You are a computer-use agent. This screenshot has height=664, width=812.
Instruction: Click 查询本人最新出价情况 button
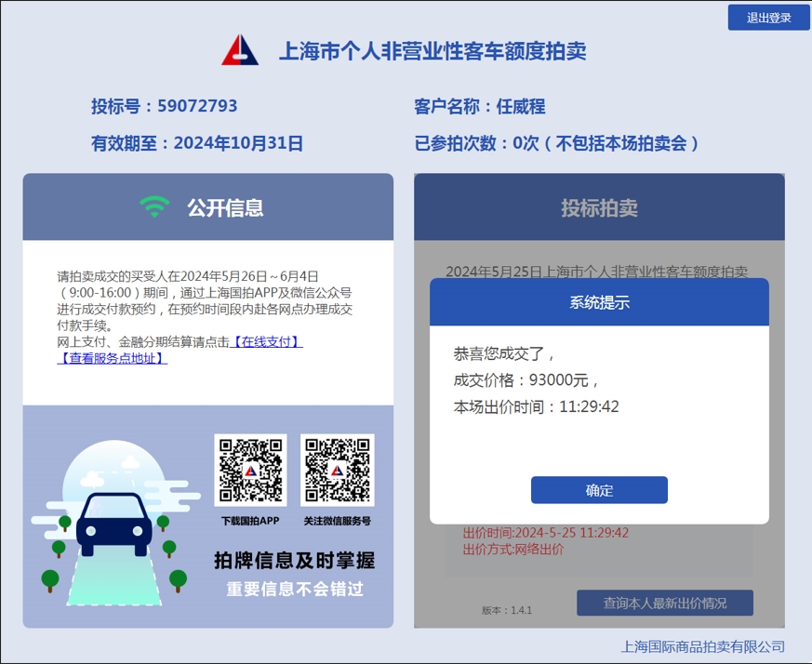pos(665,603)
